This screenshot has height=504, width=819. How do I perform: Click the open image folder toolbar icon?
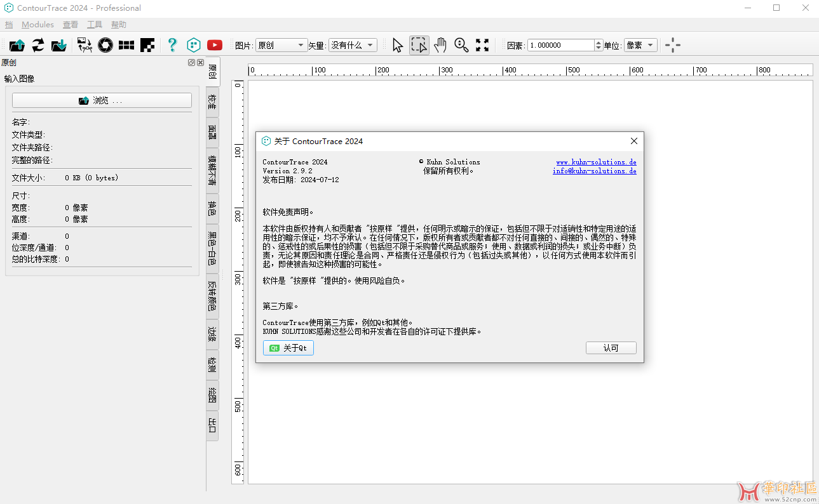pos(18,45)
